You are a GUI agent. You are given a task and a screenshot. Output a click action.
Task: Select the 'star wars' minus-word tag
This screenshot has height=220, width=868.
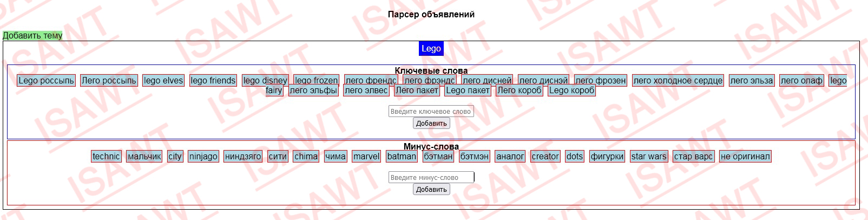coord(649,156)
